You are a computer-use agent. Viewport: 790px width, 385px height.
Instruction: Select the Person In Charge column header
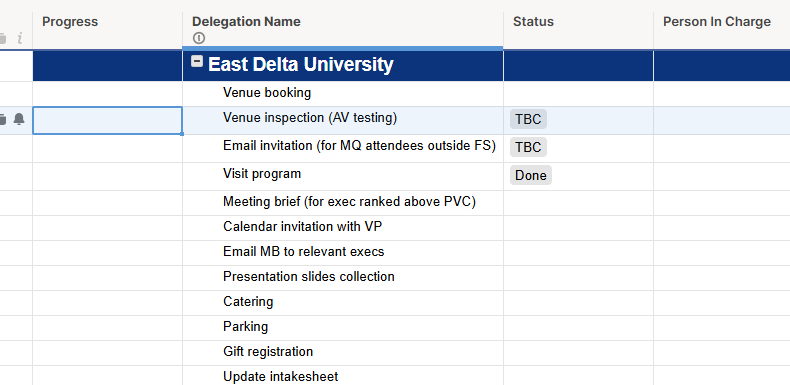point(721,31)
